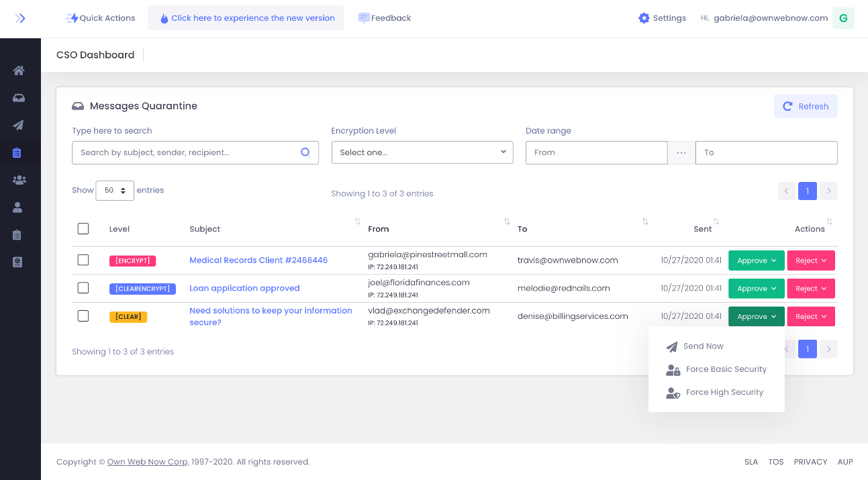Screen dimensions: 868x480
Task: Click the Sent column sort arrows
Action: tap(716, 222)
